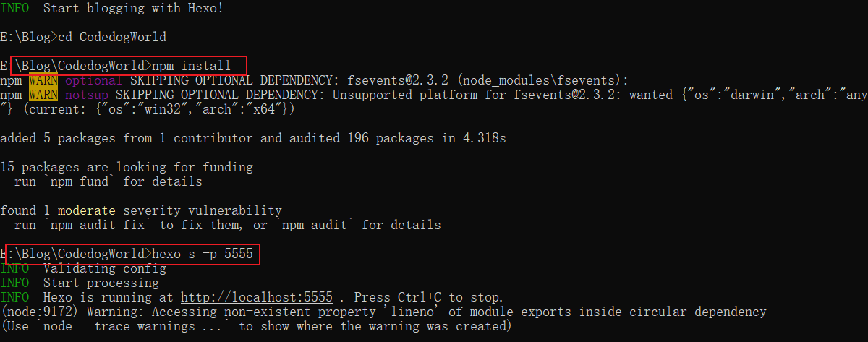Click the "npm install" command text
Image resolution: width=868 pixels, height=342 pixels.
(195, 66)
